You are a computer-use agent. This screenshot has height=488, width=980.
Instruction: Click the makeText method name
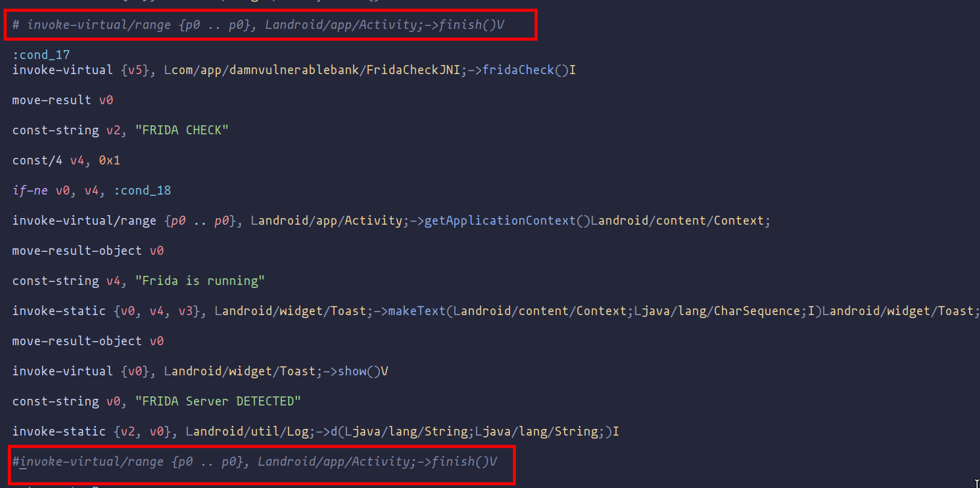416,311
